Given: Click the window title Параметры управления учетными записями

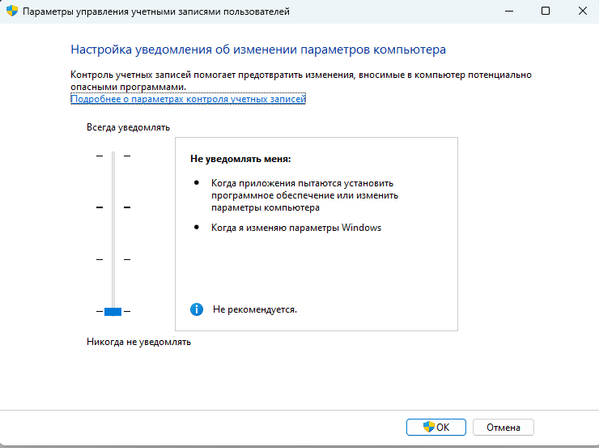Looking at the screenshot, I should pyautogui.click(x=121, y=11).
